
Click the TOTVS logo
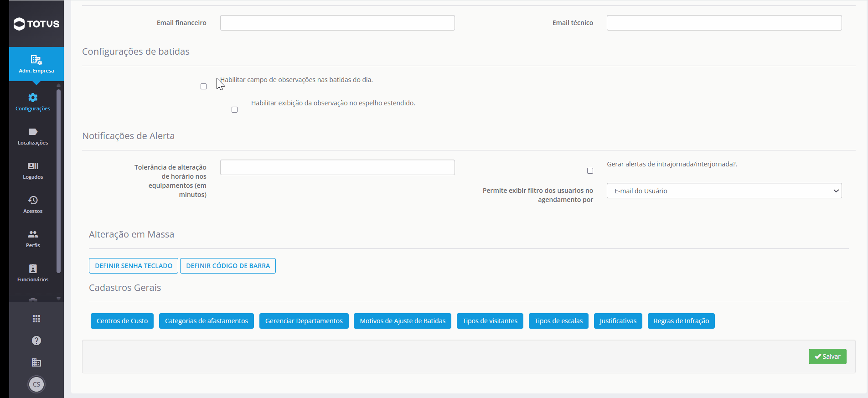pos(36,24)
